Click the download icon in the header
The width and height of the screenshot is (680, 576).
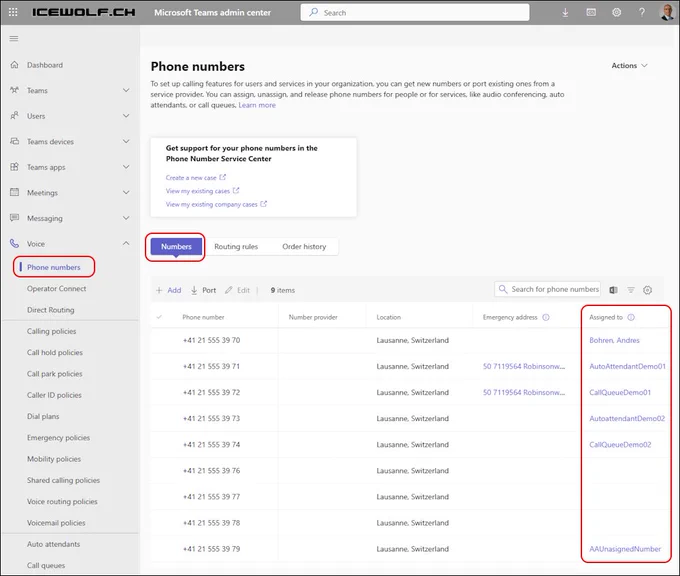pos(565,13)
